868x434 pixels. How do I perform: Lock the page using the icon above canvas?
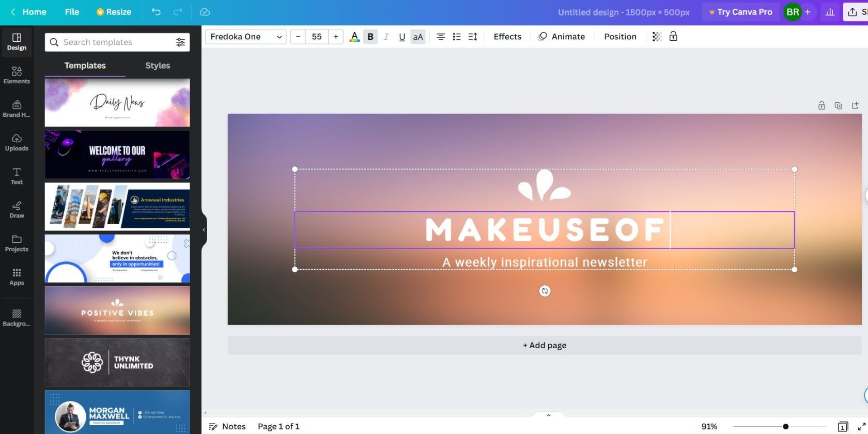tap(822, 105)
